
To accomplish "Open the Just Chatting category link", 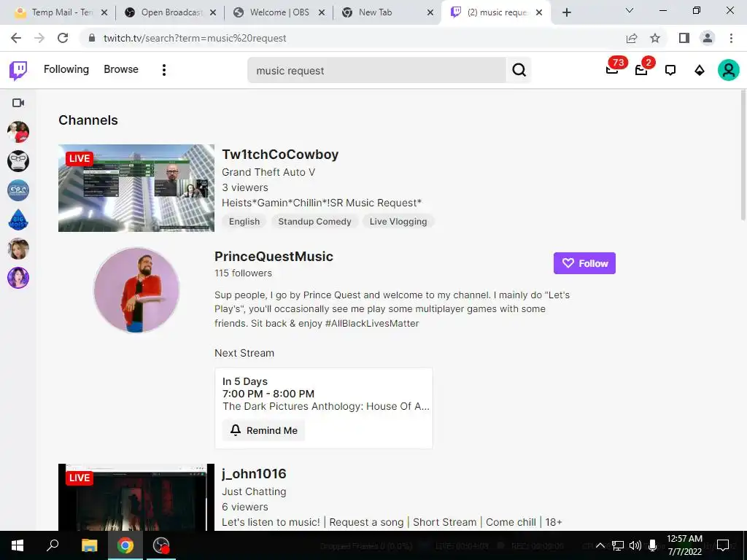I will [254, 491].
